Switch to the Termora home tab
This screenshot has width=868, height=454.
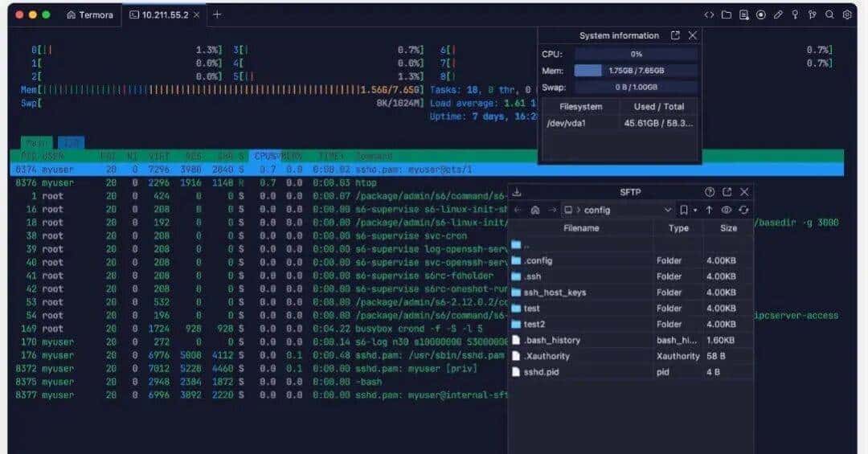90,14
